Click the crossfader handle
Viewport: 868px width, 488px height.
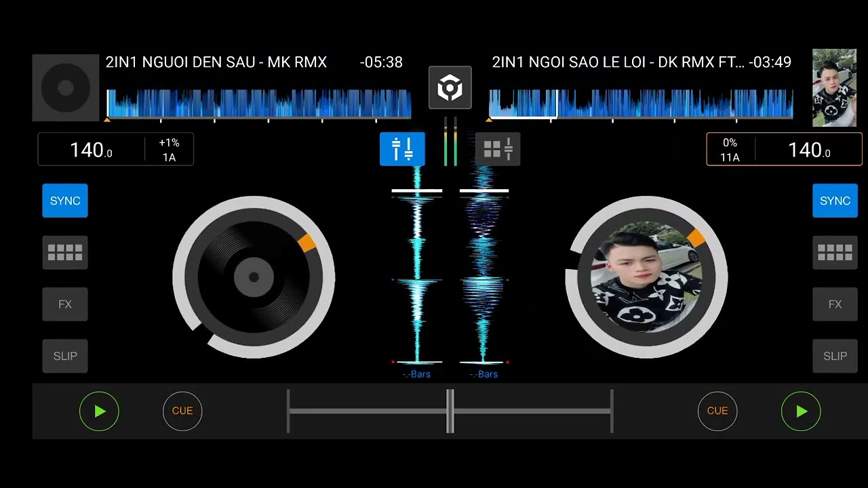point(450,411)
